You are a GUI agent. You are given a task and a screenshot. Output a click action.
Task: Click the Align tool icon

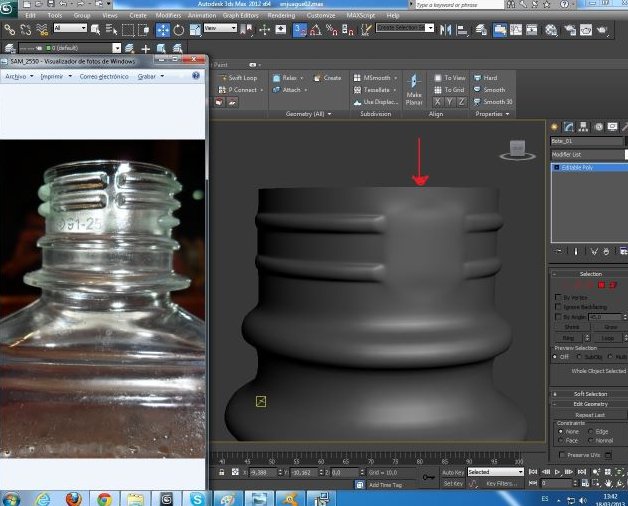[x=462, y=30]
